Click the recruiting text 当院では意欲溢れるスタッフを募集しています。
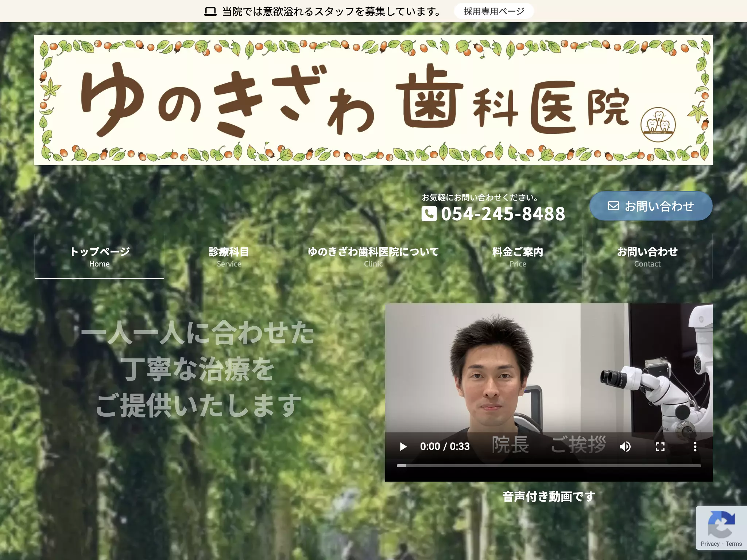This screenshot has width=747, height=560. tap(332, 12)
